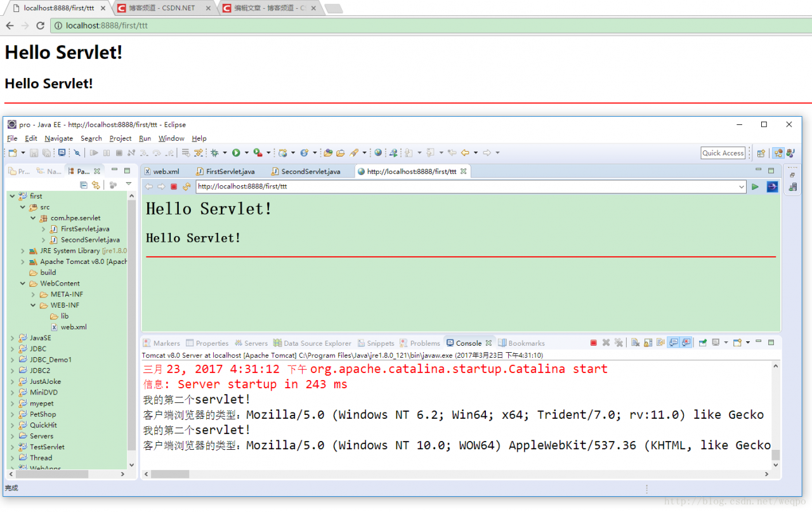Click Collapse All in Package Explorer

click(84, 185)
